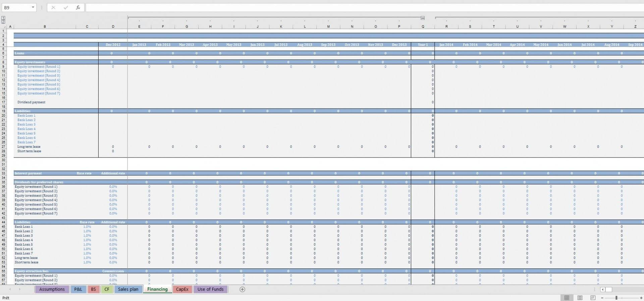Viewport: 644px width, 301px height.
Task: Click the 'Year 1' column heading
Action: (x=423, y=45)
